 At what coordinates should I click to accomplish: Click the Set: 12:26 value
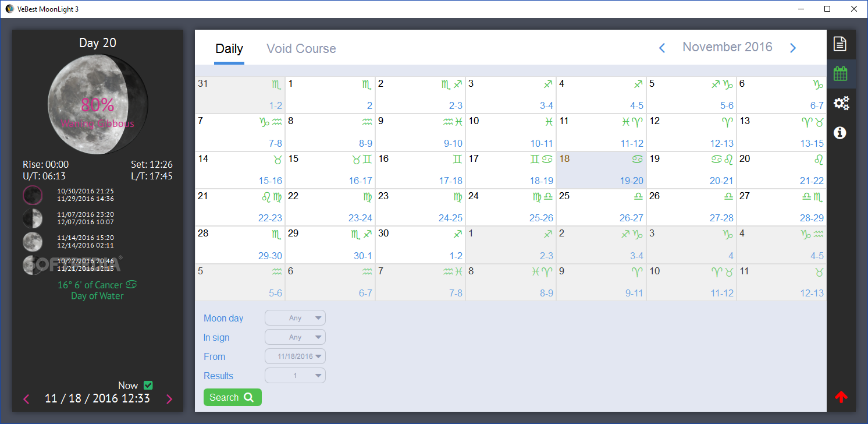152,165
